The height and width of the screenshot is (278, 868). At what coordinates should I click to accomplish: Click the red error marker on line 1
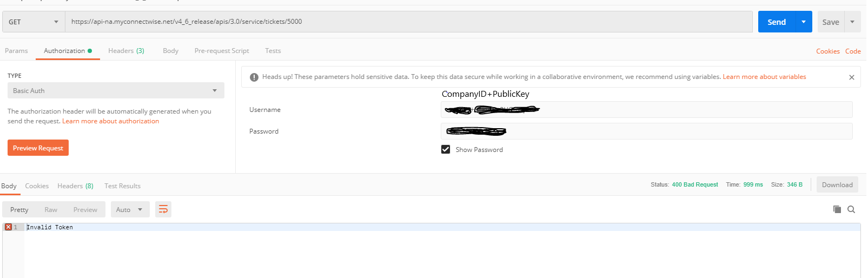click(x=8, y=227)
